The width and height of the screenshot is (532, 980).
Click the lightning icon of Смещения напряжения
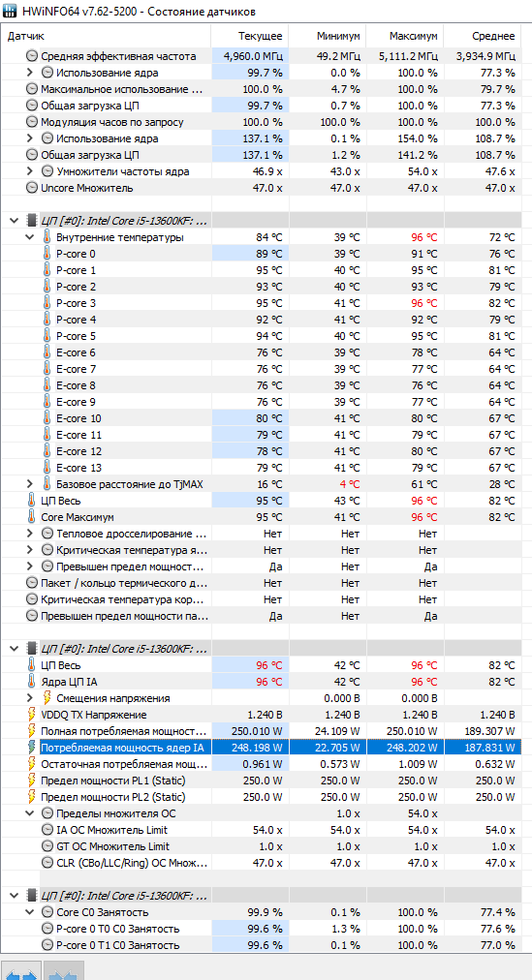tap(47, 698)
